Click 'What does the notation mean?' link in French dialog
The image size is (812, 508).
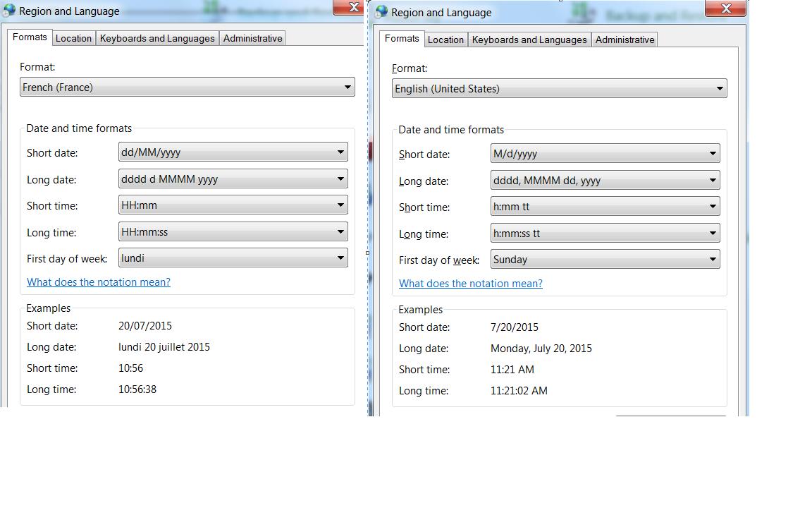(98, 282)
